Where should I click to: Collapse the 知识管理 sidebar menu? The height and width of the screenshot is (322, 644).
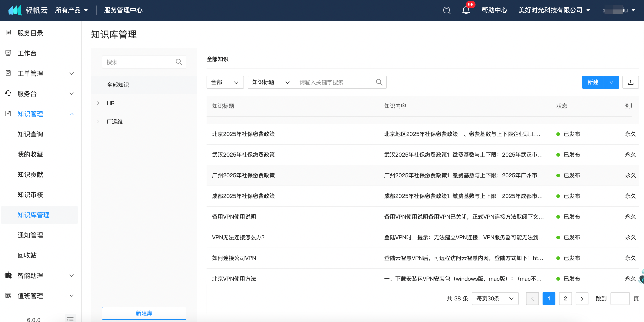tap(72, 114)
